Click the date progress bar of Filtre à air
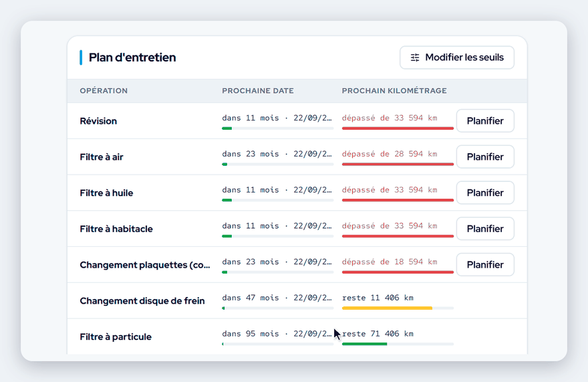 [x=277, y=164]
